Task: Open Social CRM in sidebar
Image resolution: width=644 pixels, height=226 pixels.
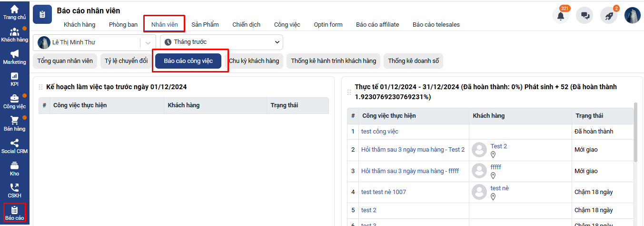Action: pyautogui.click(x=14, y=146)
